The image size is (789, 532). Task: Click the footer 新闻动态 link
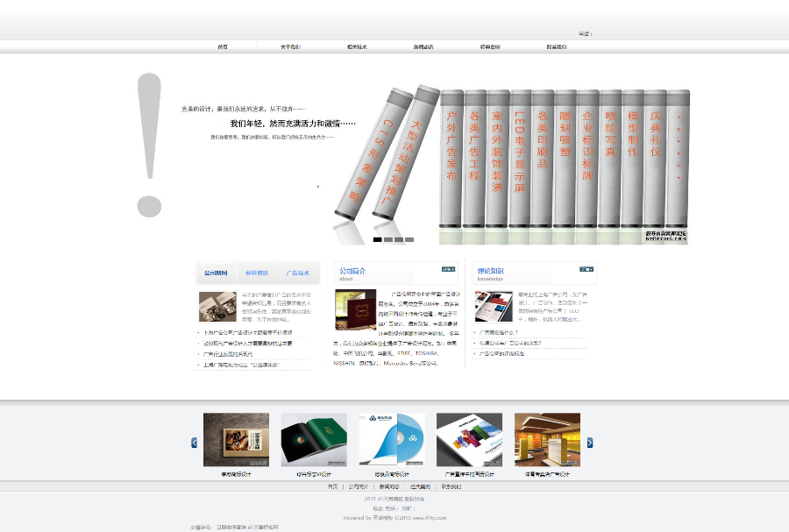[389, 486]
